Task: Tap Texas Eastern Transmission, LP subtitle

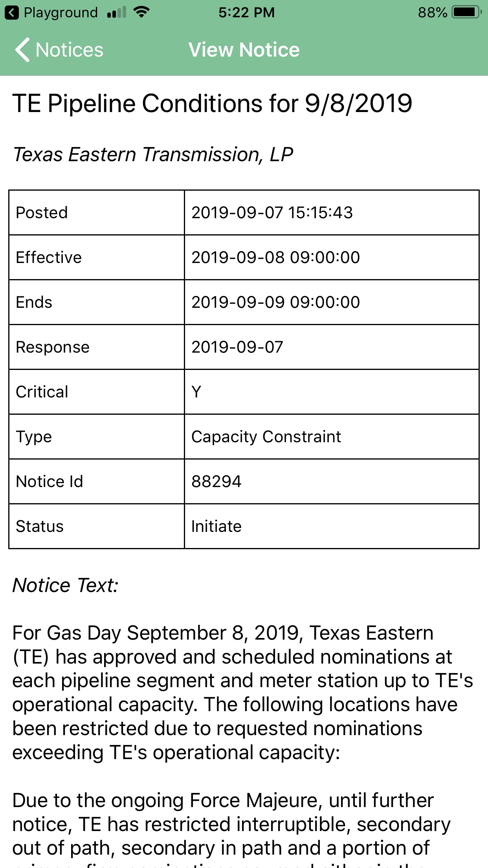Action: pyautogui.click(x=153, y=154)
